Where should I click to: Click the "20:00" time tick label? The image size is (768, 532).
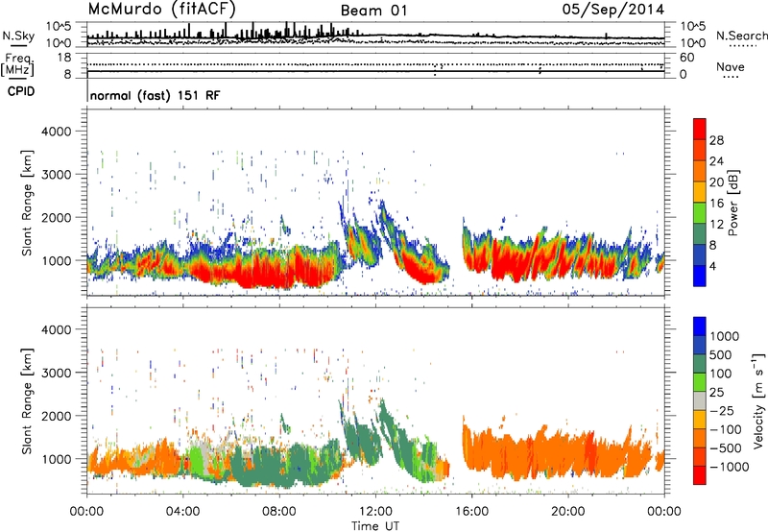click(568, 512)
